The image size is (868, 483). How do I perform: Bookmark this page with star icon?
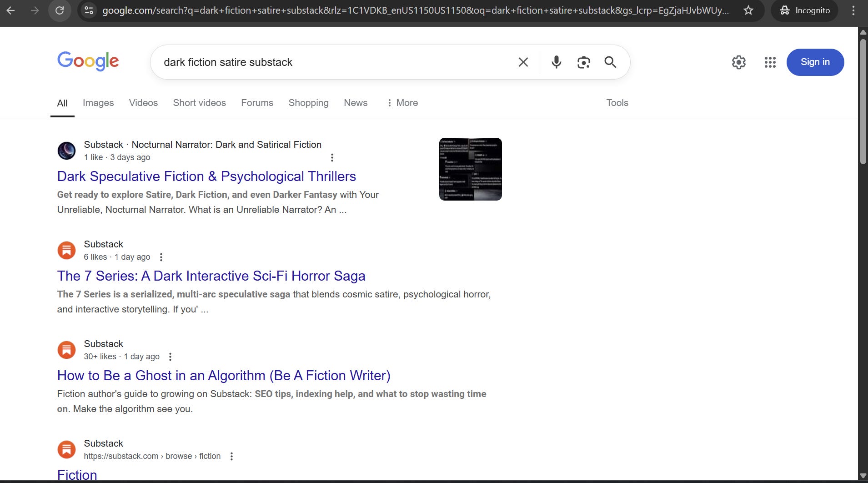click(748, 10)
